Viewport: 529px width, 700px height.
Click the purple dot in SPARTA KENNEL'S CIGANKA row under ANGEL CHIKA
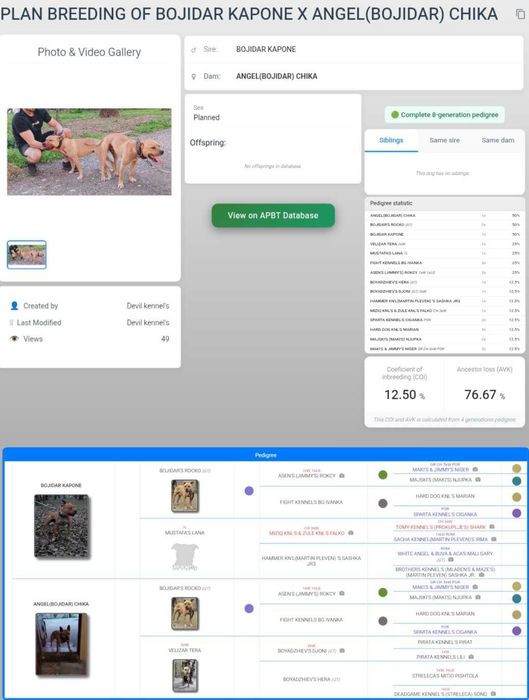tap(517, 631)
